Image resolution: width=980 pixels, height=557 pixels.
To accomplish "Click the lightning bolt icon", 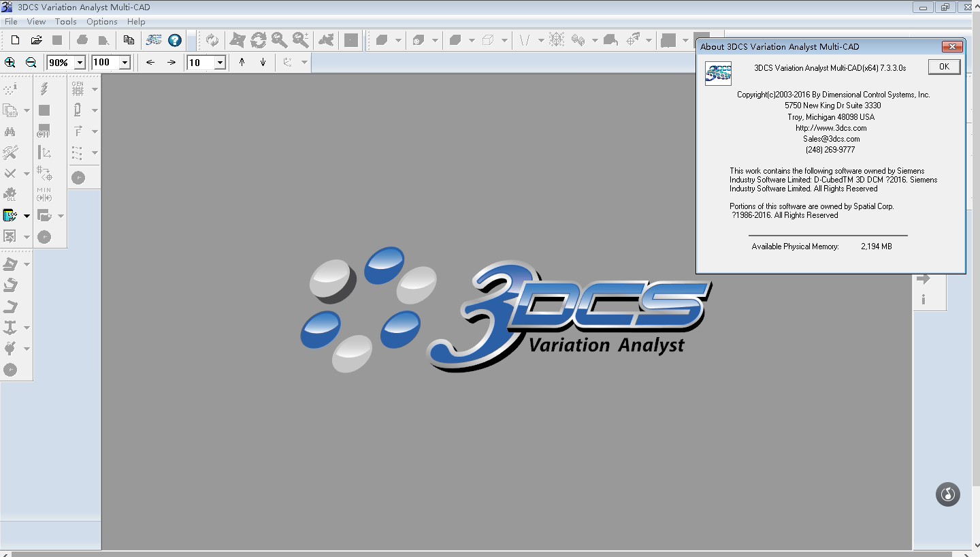I will click(x=44, y=89).
